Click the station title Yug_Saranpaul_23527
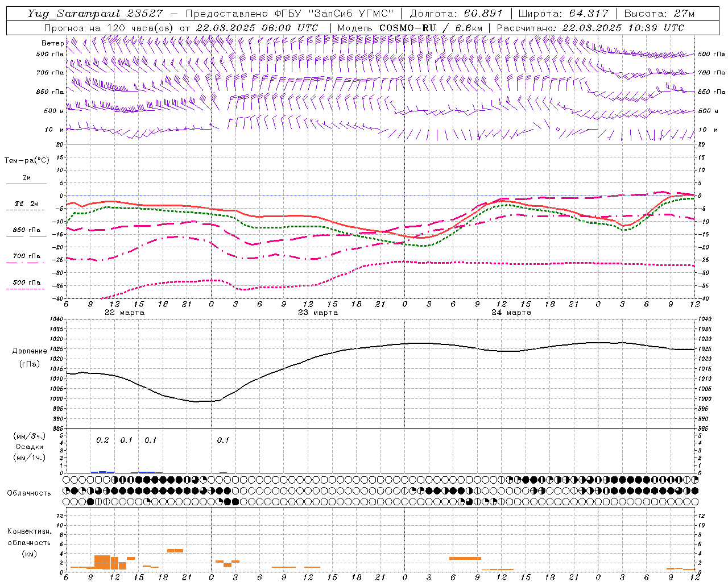This screenshot has width=728, height=582. pyautogui.click(x=95, y=13)
